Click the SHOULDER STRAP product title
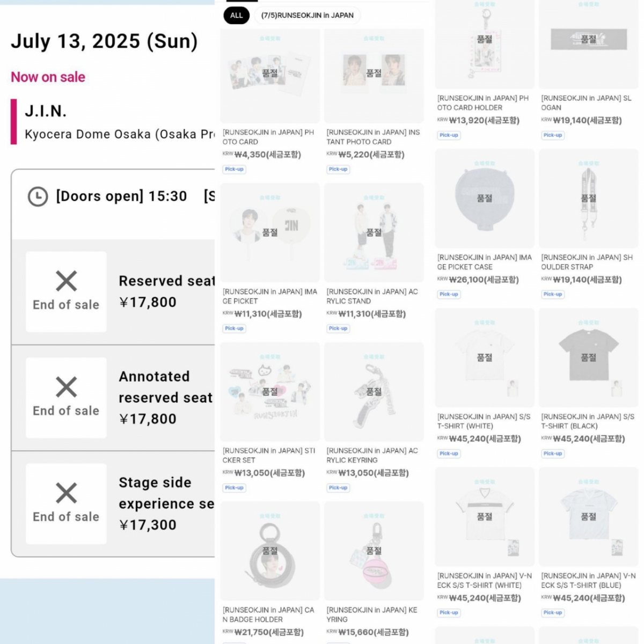Image resolution: width=644 pixels, height=644 pixels. [587, 262]
